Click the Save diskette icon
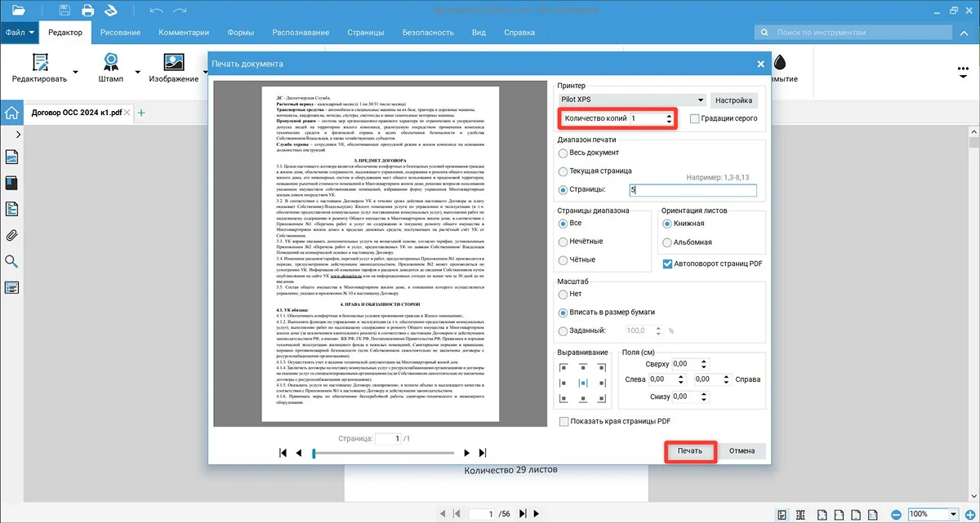Screen dimensions: 980x523 tap(65, 11)
